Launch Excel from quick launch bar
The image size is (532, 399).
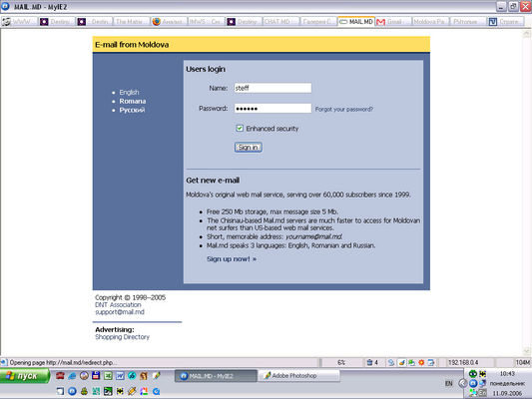click(108, 376)
